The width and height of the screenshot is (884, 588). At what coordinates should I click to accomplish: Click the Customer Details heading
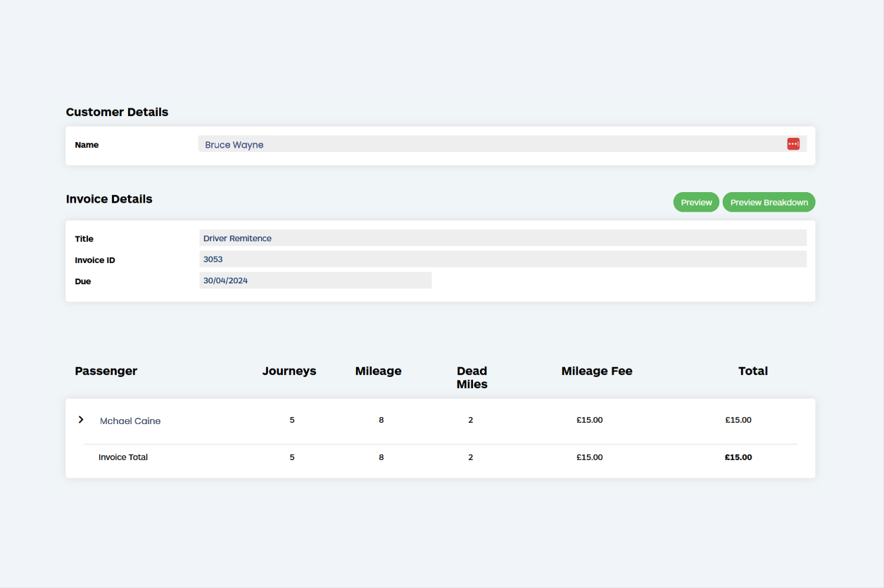click(x=117, y=112)
